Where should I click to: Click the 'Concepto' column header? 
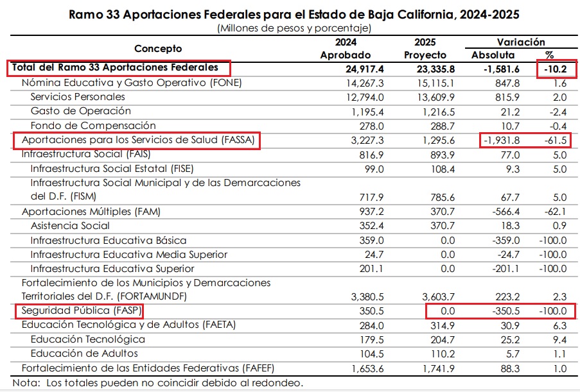[x=158, y=49]
